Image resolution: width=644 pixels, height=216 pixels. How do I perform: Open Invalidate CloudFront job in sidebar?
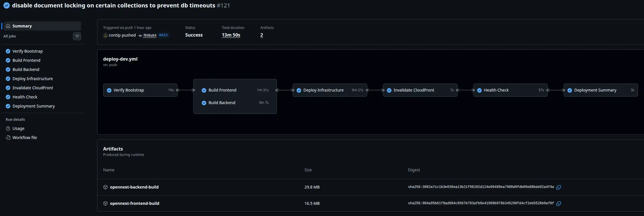coord(33,88)
